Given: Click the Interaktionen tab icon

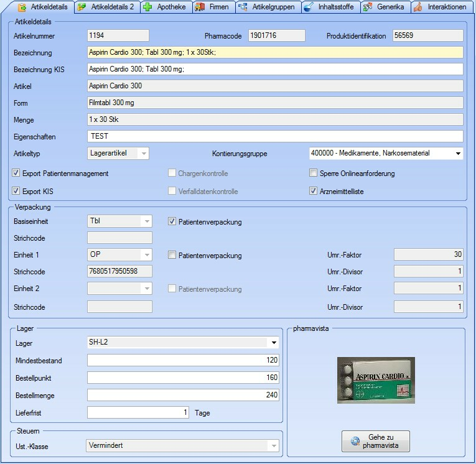Looking at the screenshot, I should click(418, 7).
